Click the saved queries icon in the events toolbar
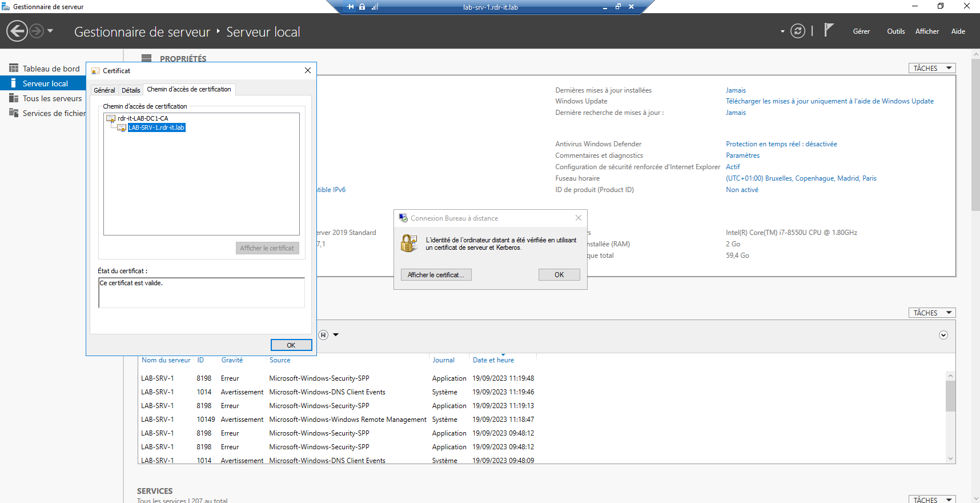Screen dimensions: 980x503 click(323, 335)
